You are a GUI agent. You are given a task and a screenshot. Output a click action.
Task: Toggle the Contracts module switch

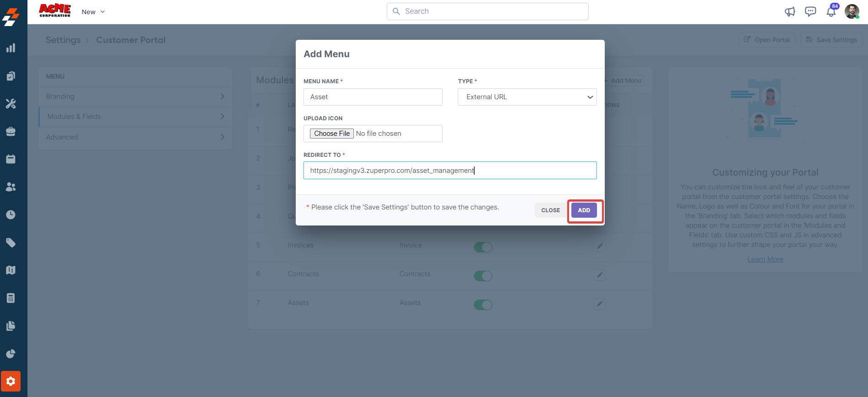[x=483, y=276]
